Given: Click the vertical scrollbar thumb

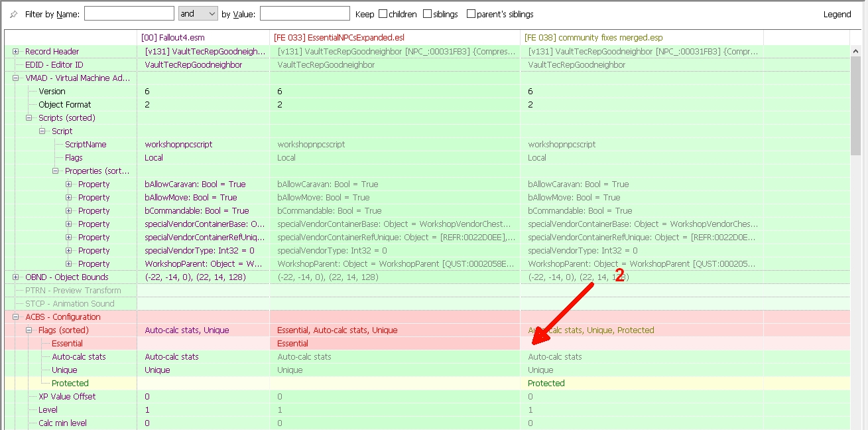Looking at the screenshot, I should [857, 100].
